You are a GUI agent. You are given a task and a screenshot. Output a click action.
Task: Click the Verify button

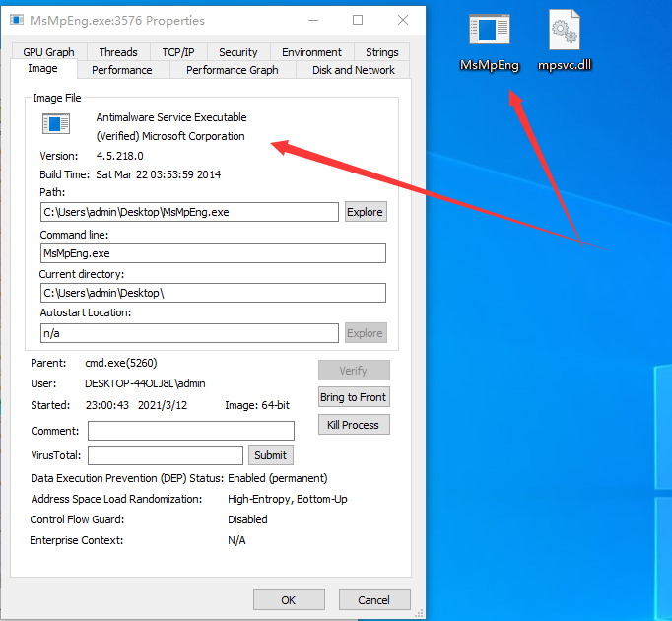click(x=354, y=370)
